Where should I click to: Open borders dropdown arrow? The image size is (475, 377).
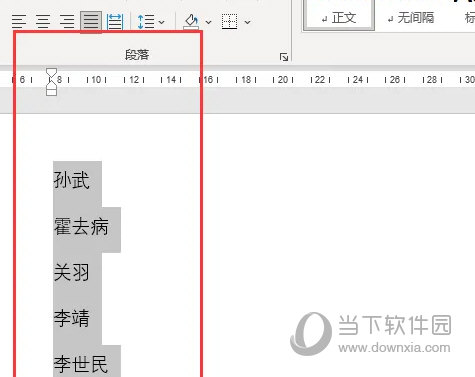pos(247,22)
